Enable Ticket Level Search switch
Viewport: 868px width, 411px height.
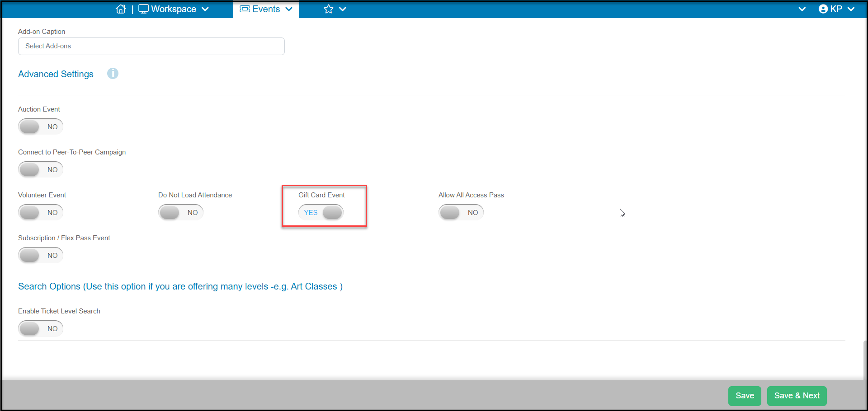coord(41,328)
